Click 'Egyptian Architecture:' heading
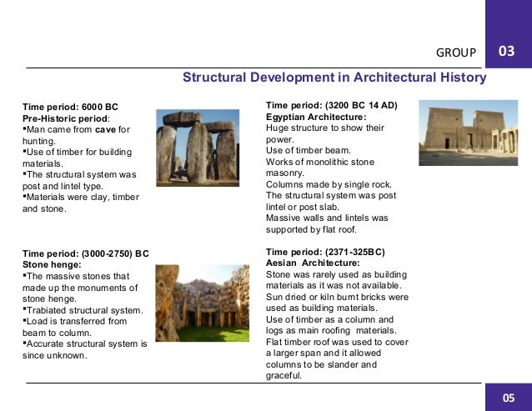This screenshot has height=411, width=532. (316, 117)
